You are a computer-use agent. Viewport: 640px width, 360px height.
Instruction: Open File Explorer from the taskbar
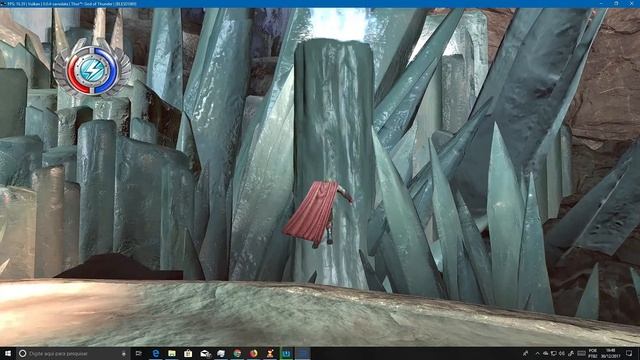[x=172, y=353]
